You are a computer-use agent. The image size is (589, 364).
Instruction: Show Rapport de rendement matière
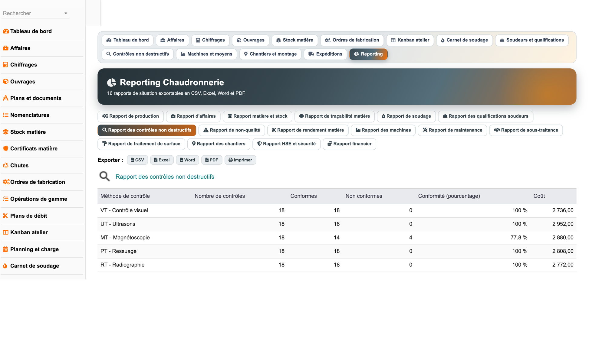pyautogui.click(x=308, y=130)
